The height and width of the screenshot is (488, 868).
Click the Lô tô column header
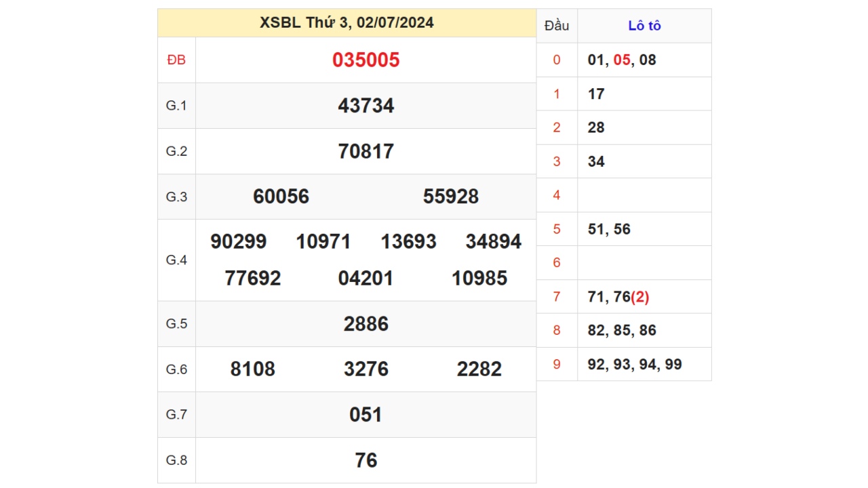(645, 26)
